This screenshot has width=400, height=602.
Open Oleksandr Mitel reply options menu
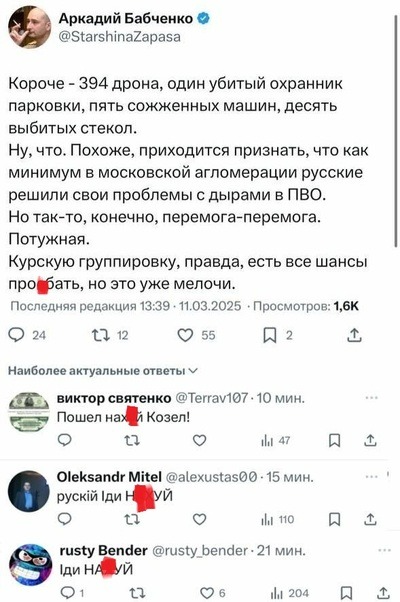(372, 477)
